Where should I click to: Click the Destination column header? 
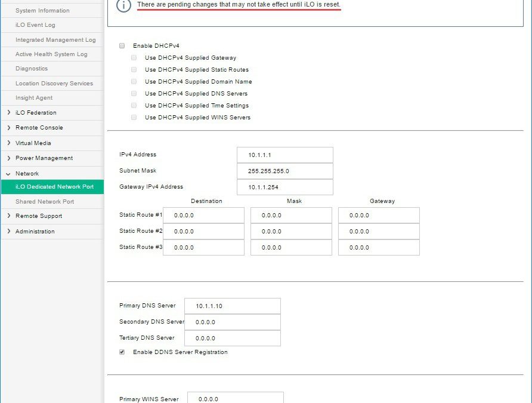[x=206, y=201]
